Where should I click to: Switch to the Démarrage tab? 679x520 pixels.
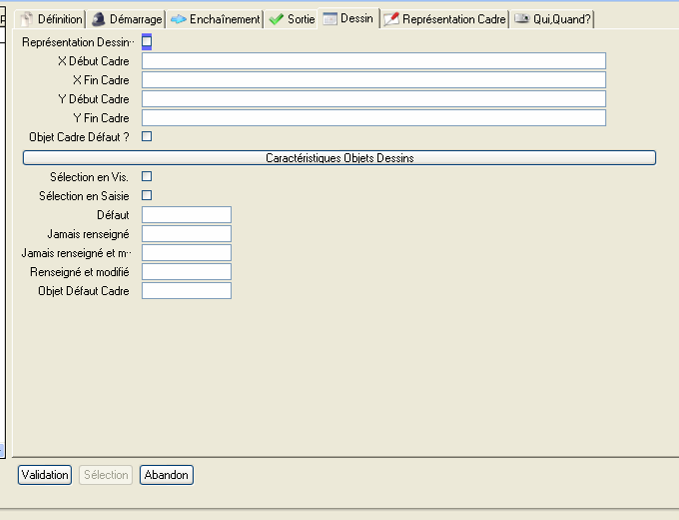point(126,19)
